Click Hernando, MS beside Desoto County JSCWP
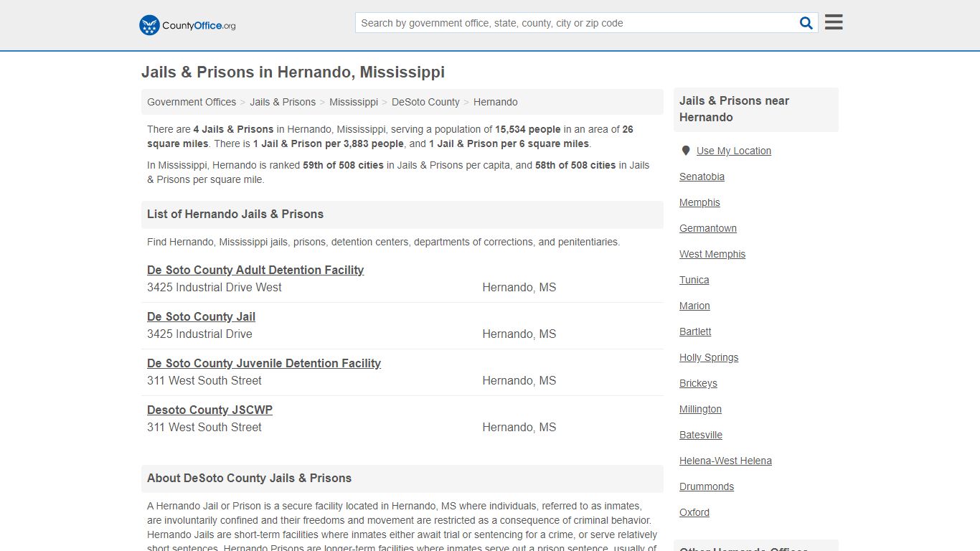This screenshot has width=980, height=551. (519, 427)
